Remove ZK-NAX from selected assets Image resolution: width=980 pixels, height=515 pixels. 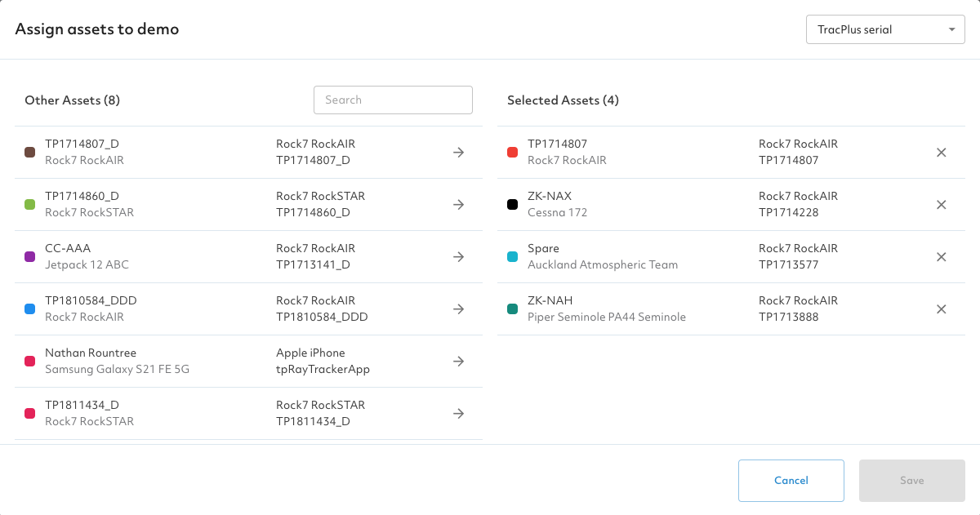pyautogui.click(x=941, y=205)
